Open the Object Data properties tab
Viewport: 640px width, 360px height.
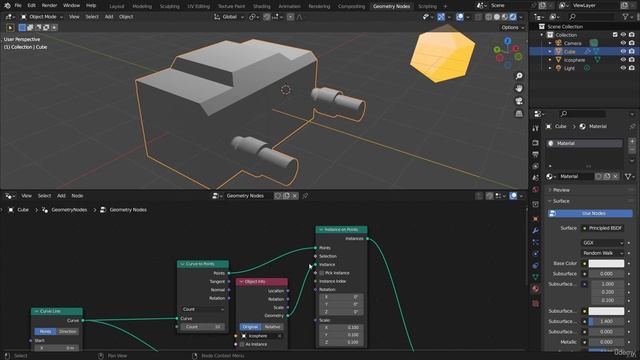tap(536, 277)
